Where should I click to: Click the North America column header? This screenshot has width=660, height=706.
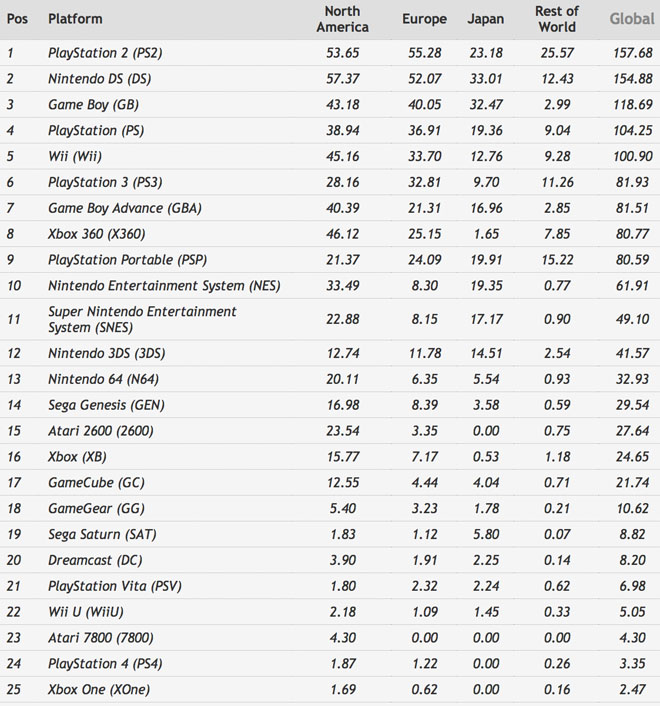click(342, 19)
